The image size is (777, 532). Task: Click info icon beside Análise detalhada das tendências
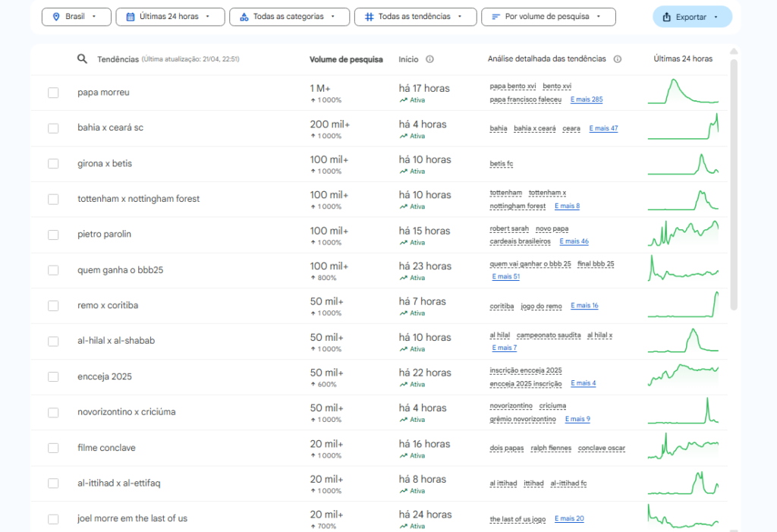pos(617,59)
